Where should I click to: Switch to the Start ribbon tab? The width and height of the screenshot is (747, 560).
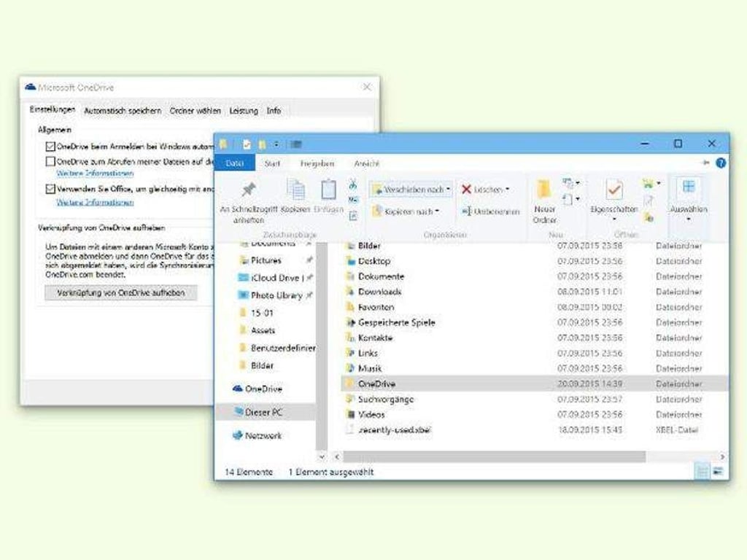pyautogui.click(x=272, y=163)
